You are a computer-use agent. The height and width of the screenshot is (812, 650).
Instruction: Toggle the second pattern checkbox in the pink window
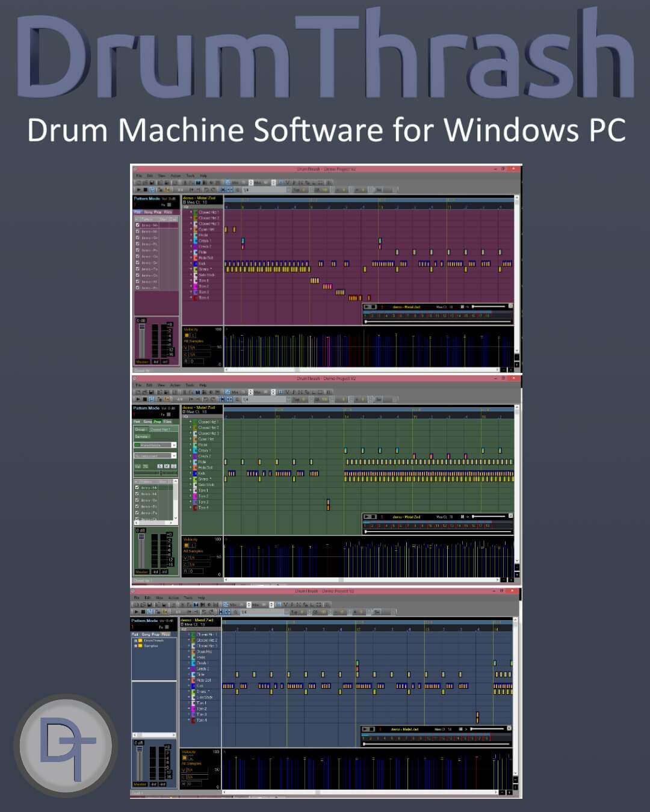(138, 231)
